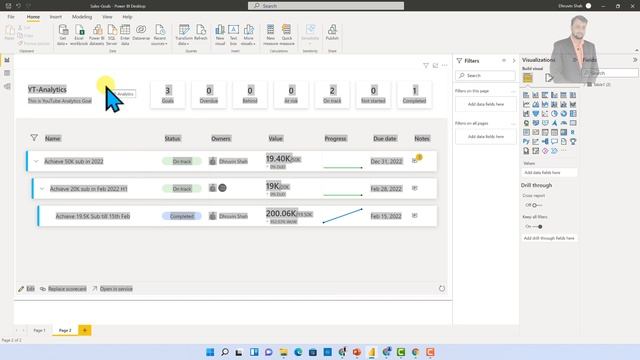
Task: Collapse the Fields pane with double chevron
Action: click(635, 60)
